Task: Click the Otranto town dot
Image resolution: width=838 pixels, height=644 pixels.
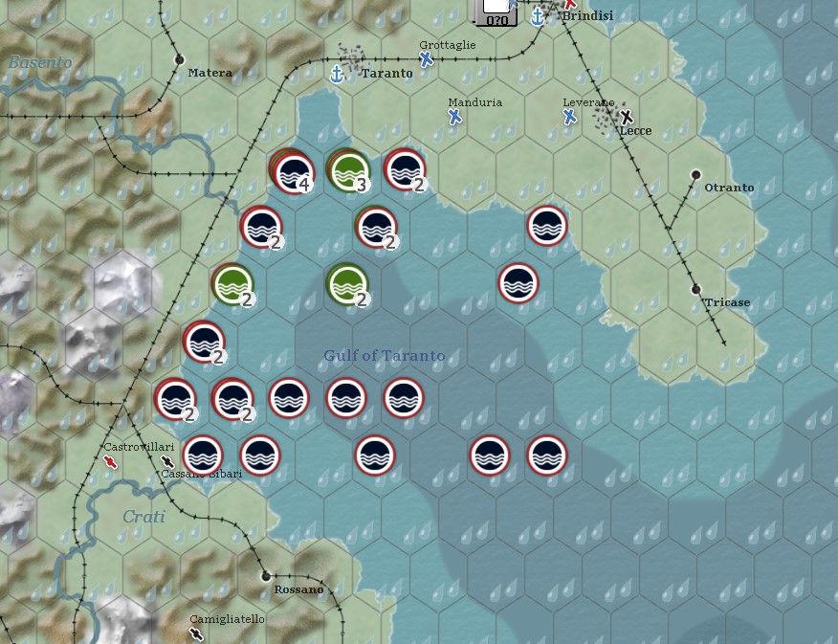Action: coord(695,174)
